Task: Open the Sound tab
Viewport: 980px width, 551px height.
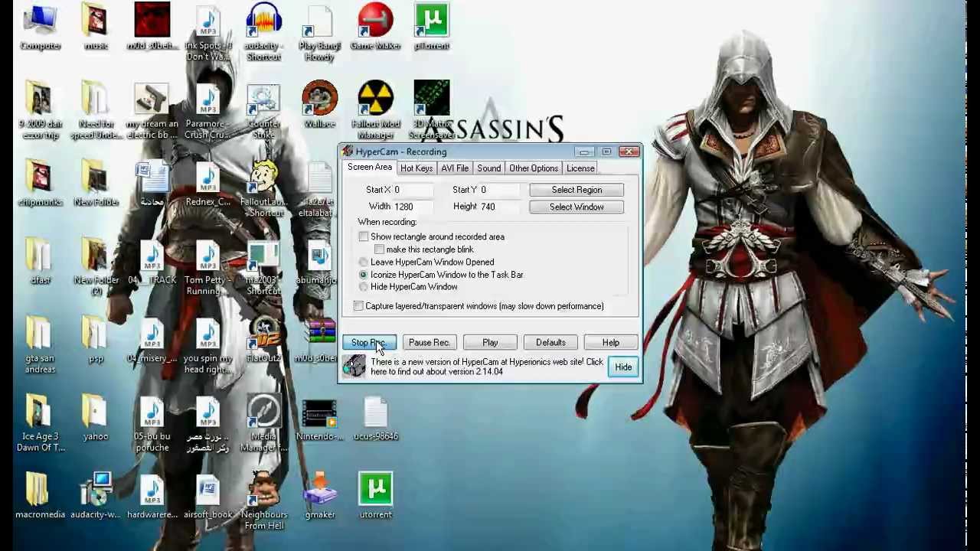Action: tap(488, 168)
